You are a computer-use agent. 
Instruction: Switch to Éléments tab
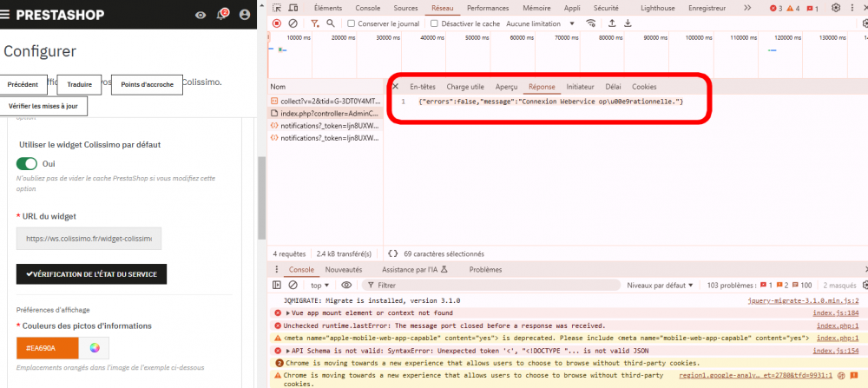coord(328,8)
